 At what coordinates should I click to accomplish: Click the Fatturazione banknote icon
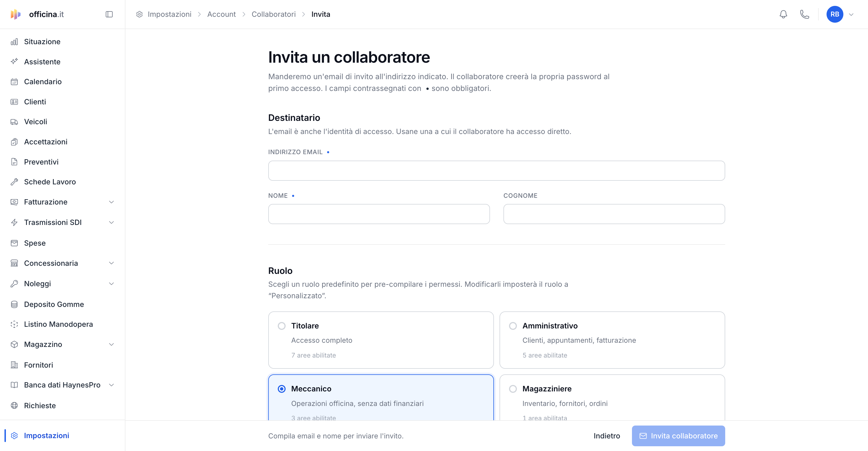[x=14, y=202]
